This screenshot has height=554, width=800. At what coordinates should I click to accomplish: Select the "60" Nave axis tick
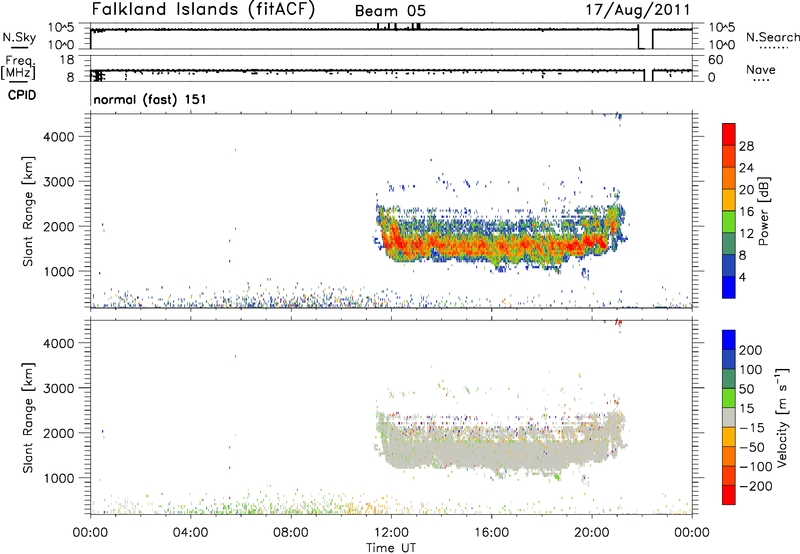pyautogui.click(x=715, y=60)
